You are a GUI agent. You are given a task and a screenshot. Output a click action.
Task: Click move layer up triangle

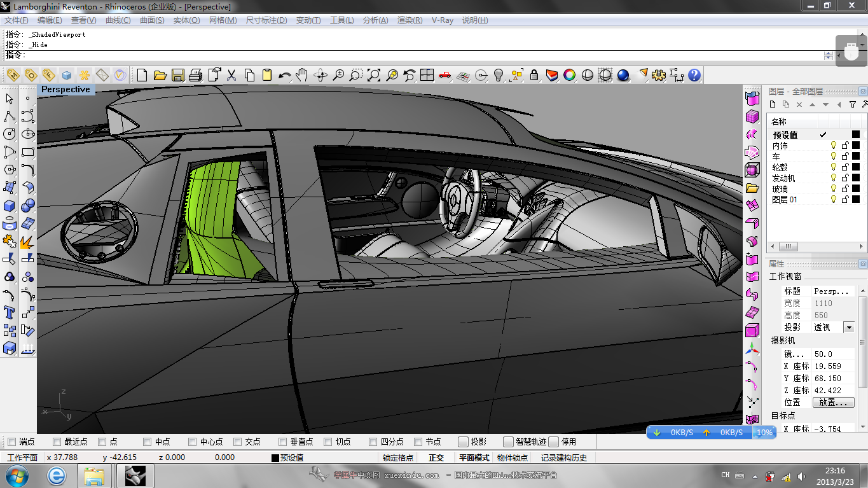point(812,104)
